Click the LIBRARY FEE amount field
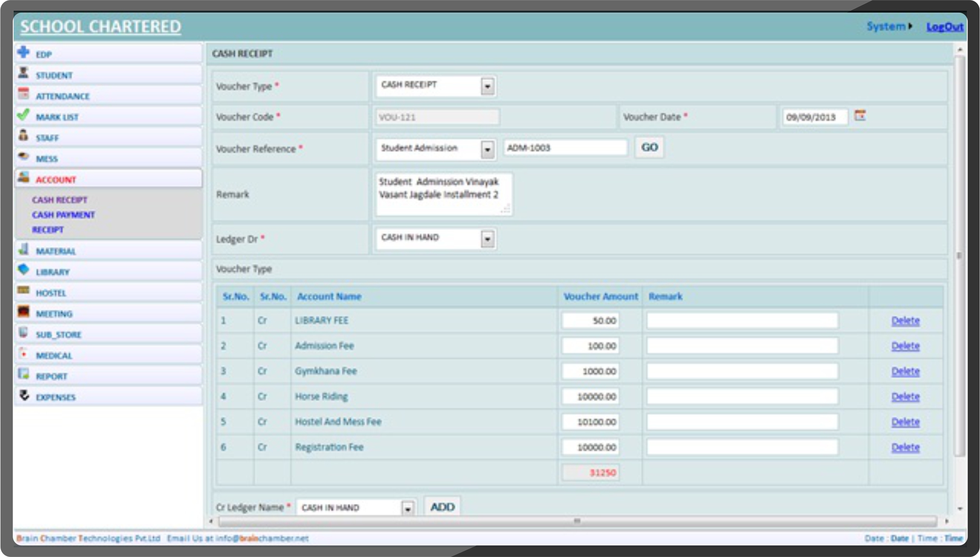The image size is (980, 557). click(x=590, y=321)
